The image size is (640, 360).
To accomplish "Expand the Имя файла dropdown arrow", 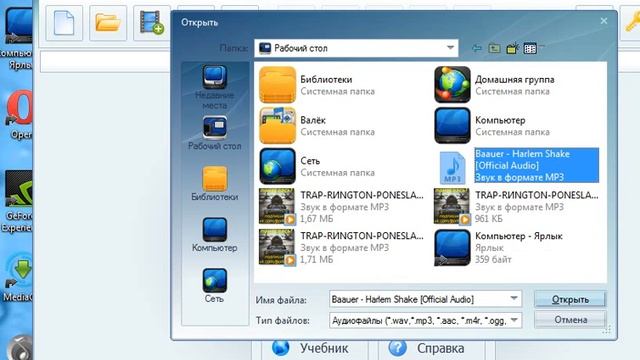I will pyautogui.click(x=514, y=299).
